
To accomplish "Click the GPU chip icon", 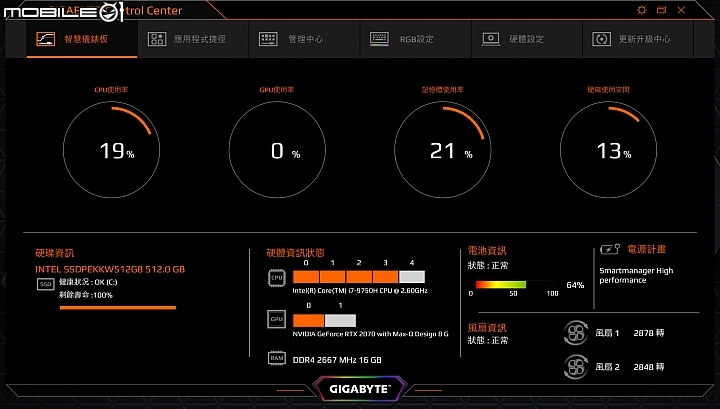I will point(276,319).
